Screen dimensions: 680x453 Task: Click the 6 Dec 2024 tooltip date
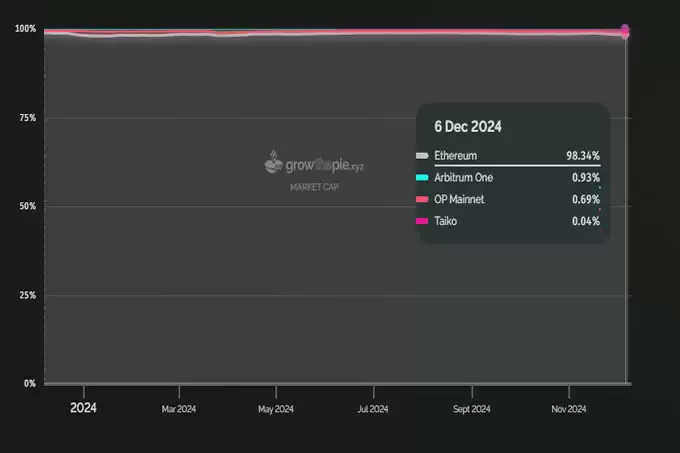tap(468, 127)
